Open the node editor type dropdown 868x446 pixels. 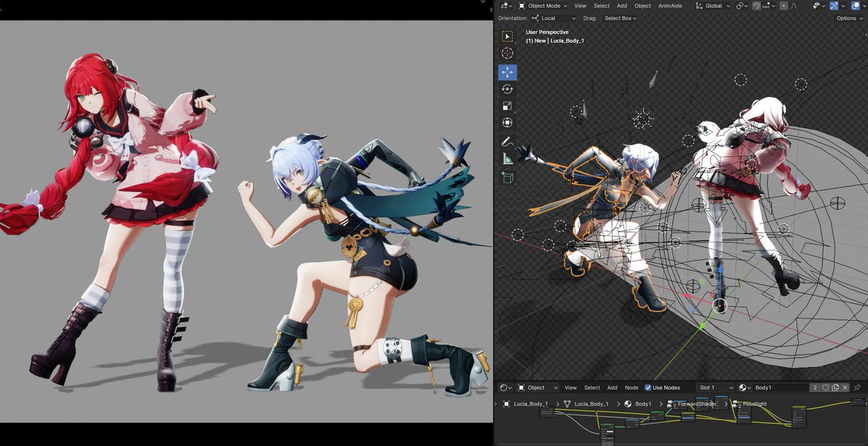pyautogui.click(x=506, y=387)
